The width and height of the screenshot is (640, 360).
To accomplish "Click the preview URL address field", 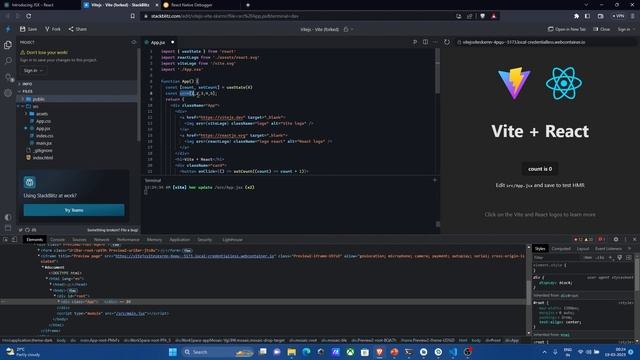I will tap(545, 42).
